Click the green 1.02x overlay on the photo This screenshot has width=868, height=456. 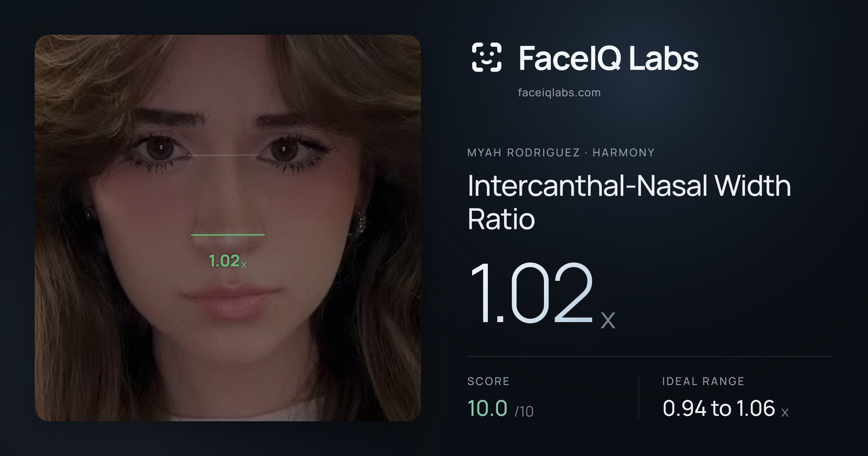coord(228,261)
